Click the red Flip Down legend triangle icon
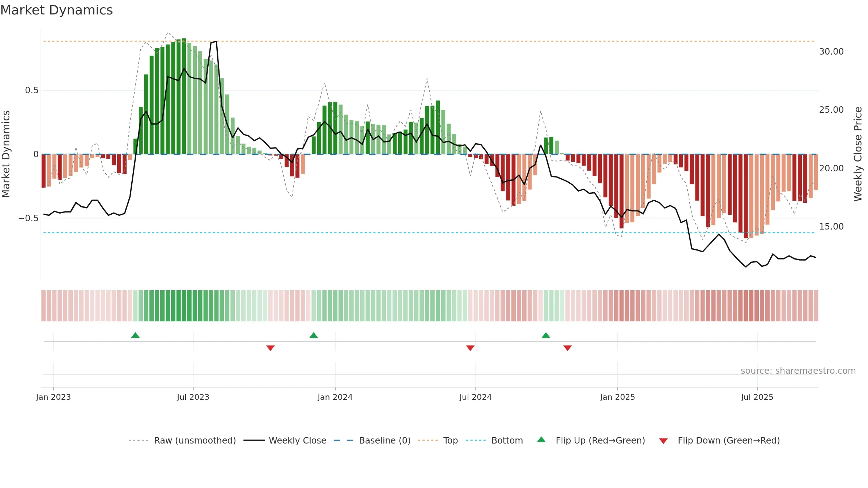This screenshot has height=488, width=868. pyautogui.click(x=663, y=441)
